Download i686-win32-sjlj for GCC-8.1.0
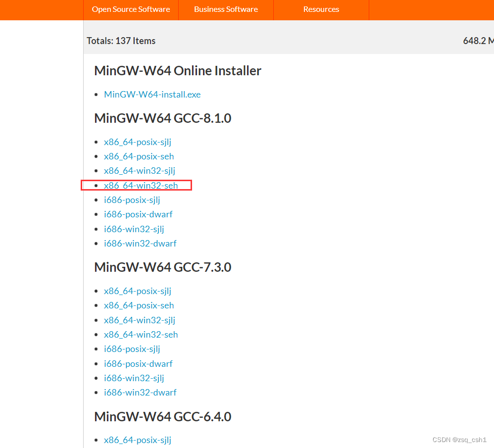This screenshot has width=494, height=448. click(134, 229)
